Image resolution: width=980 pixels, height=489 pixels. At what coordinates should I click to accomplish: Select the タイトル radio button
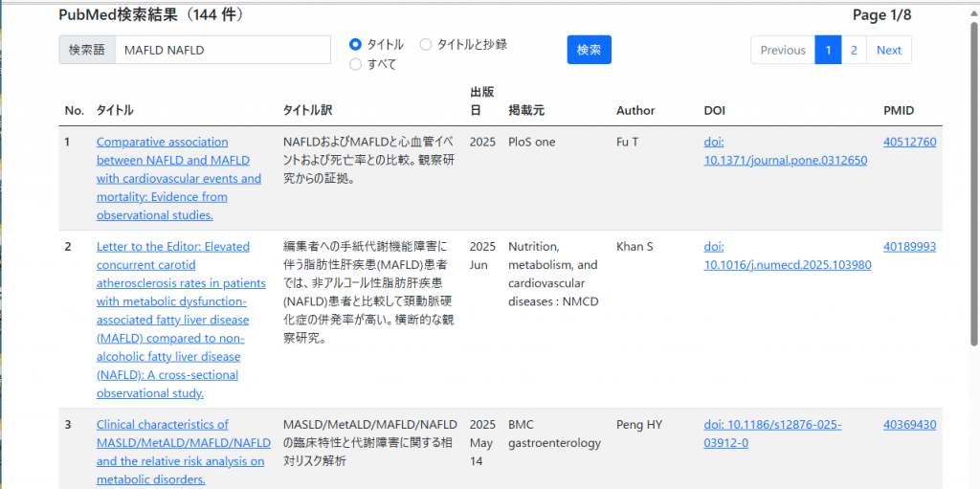[x=356, y=44]
